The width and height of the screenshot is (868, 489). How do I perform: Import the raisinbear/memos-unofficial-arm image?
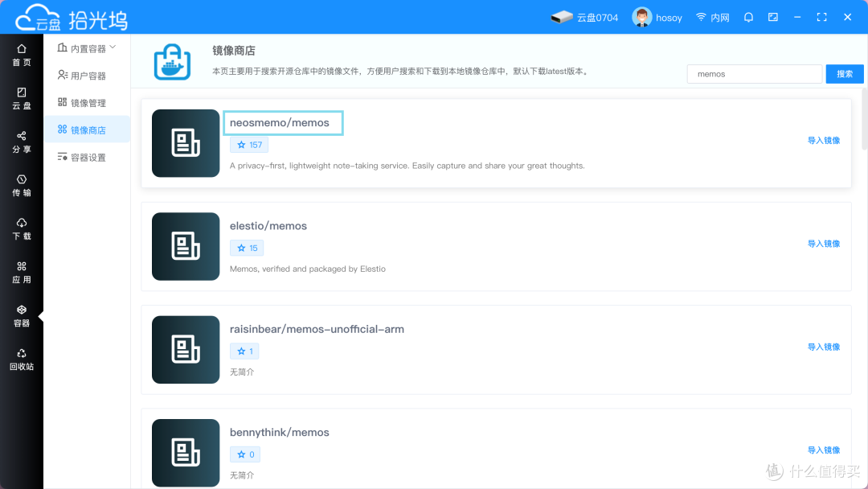[x=823, y=347]
